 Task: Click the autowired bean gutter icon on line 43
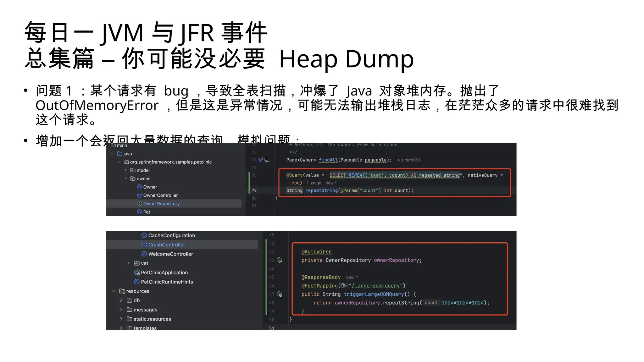[x=279, y=260]
